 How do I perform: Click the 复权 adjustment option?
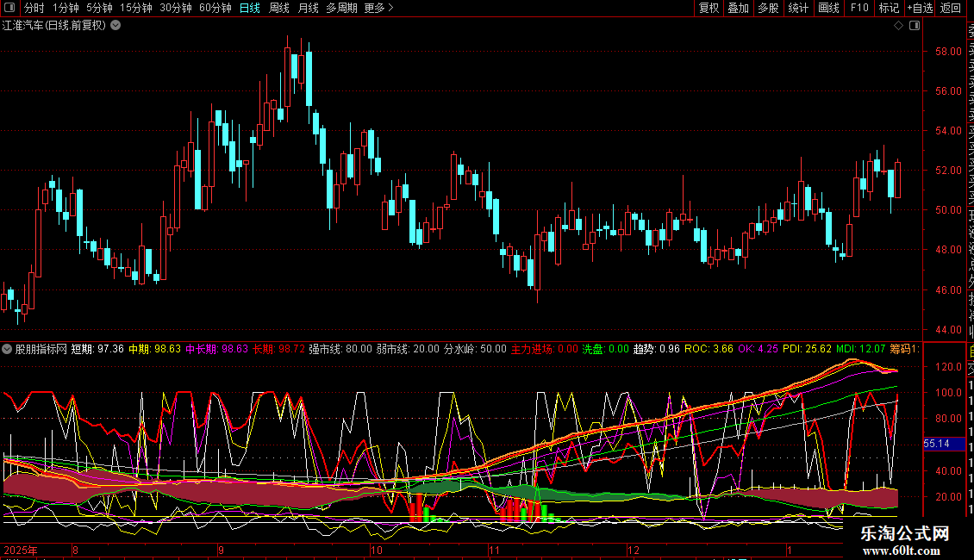click(x=709, y=8)
